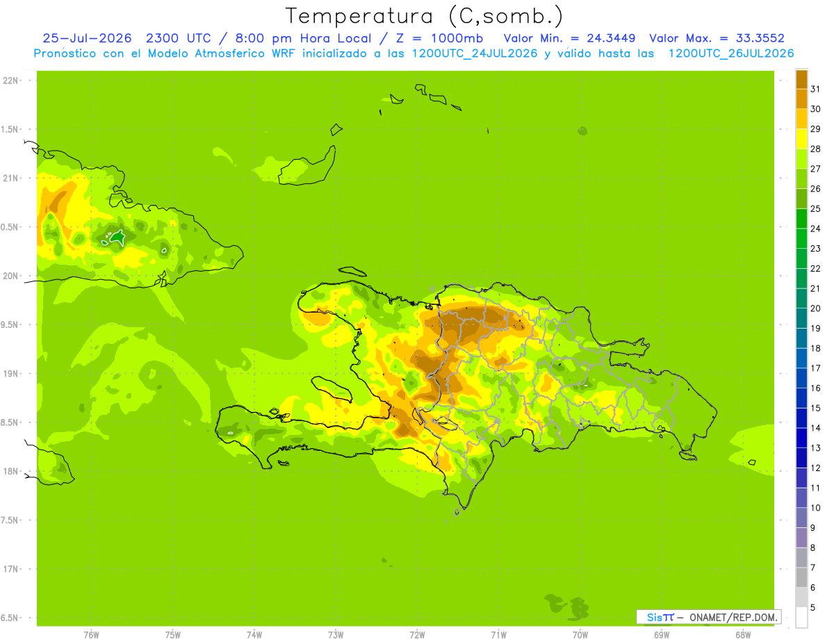Click 'Valor Min. = 24.3449' value

(570, 38)
